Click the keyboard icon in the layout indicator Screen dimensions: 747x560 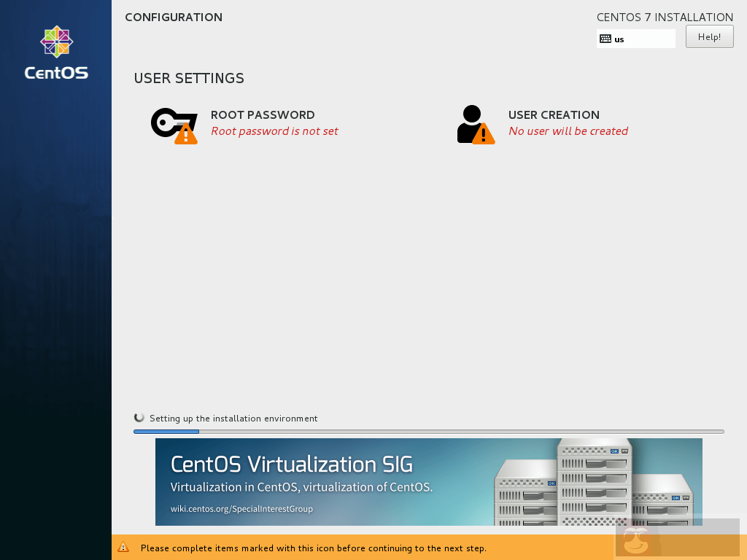605,38
